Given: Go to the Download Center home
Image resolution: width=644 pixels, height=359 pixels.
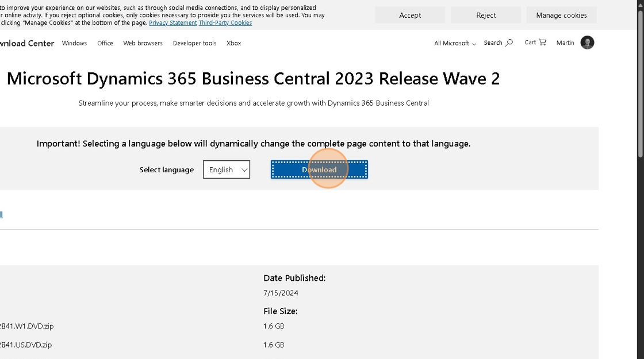Looking at the screenshot, I should [x=27, y=43].
